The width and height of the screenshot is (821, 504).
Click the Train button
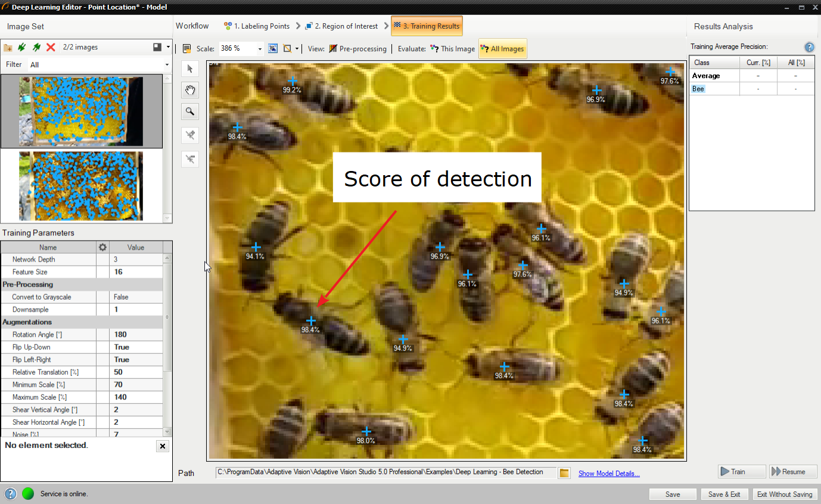coord(741,471)
